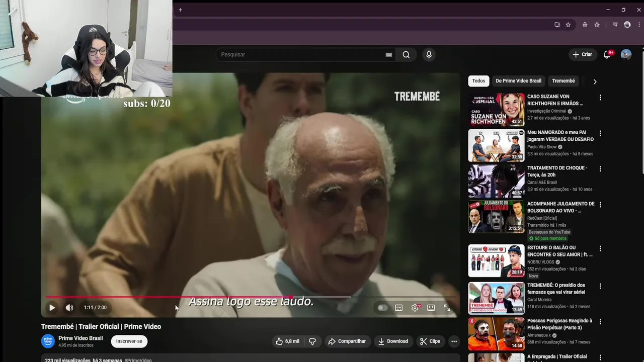Open the Criar create menu
This screenshot has width=644, height=362.
click(583, 54)
